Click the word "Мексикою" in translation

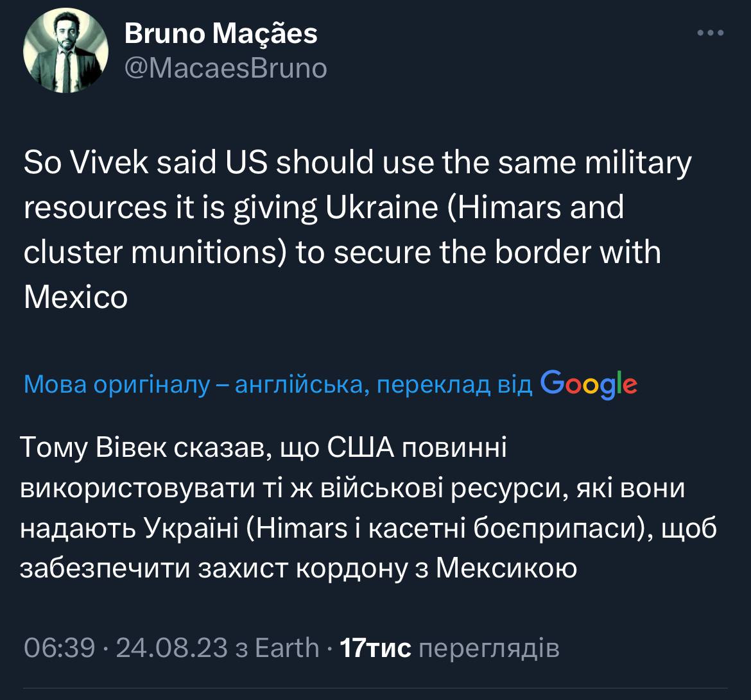point(506,567)
